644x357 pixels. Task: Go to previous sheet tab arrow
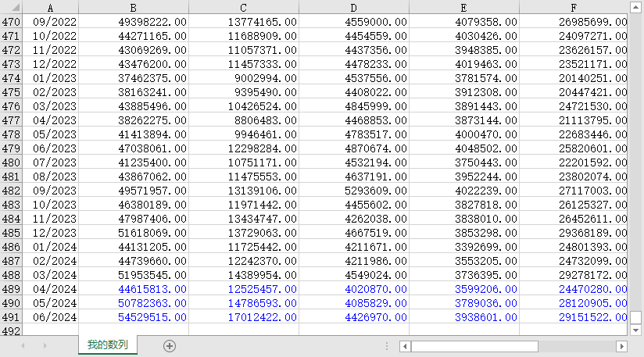(23, 346)
